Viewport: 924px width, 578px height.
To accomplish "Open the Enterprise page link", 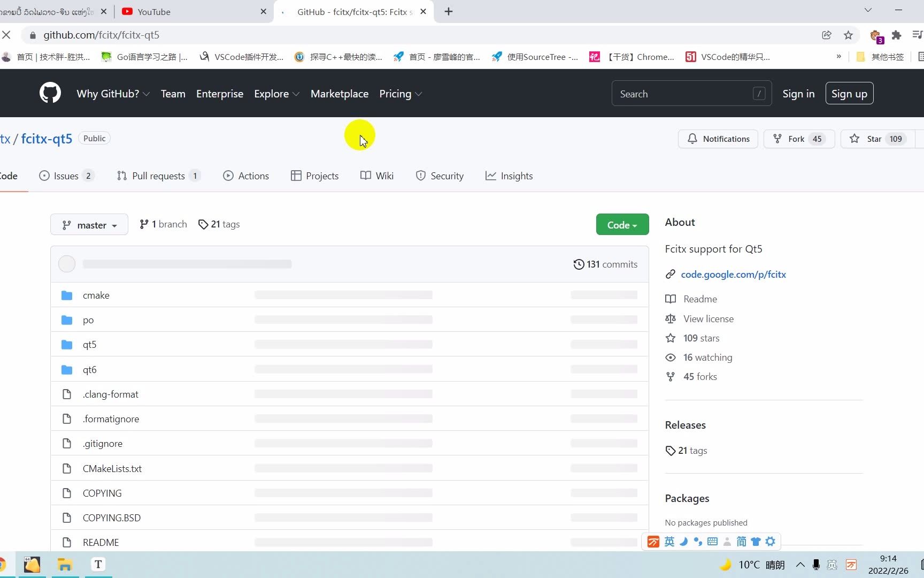I will [220, 94].
